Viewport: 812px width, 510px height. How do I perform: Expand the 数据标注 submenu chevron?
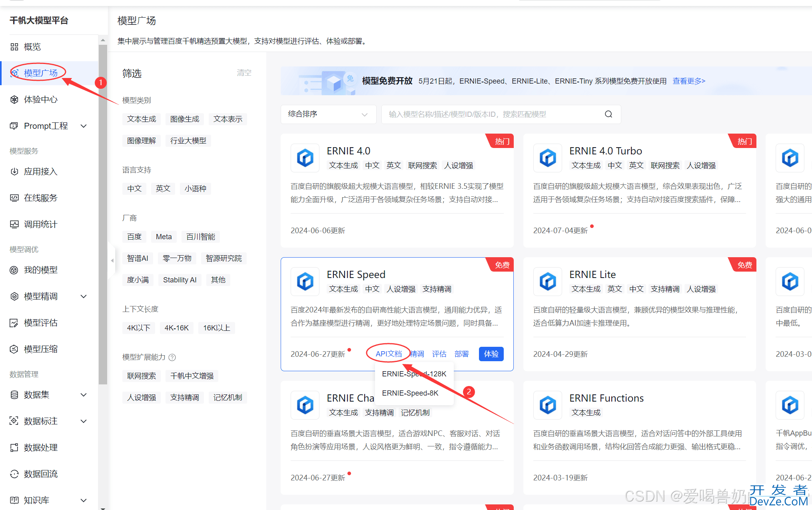pos(84,421)
